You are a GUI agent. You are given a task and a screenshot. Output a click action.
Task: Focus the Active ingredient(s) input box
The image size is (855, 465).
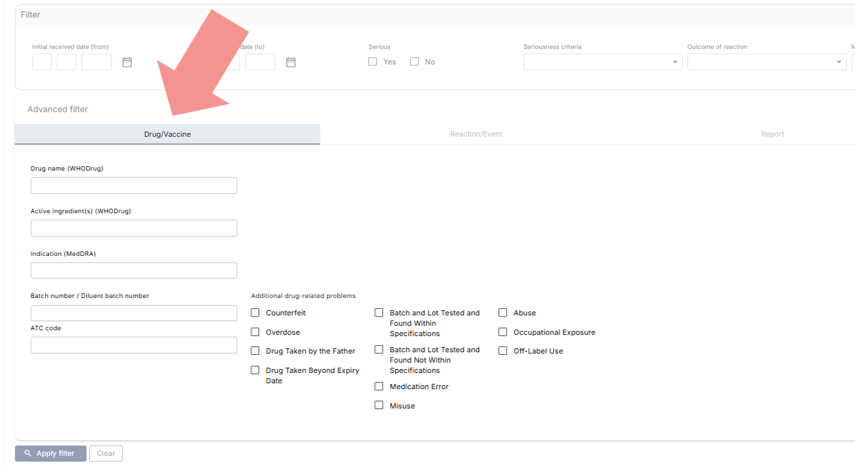[134, 228]
